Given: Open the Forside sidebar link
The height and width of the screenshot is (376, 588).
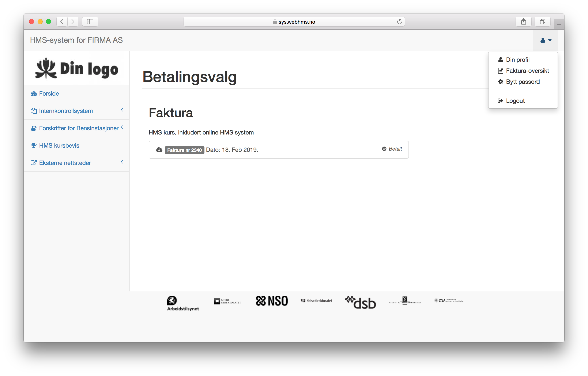Looking at the screenshot, I should (x=49, y=94).
